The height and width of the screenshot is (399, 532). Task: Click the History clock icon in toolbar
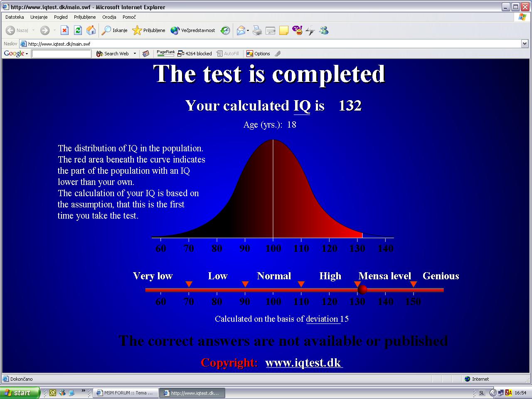225,30
